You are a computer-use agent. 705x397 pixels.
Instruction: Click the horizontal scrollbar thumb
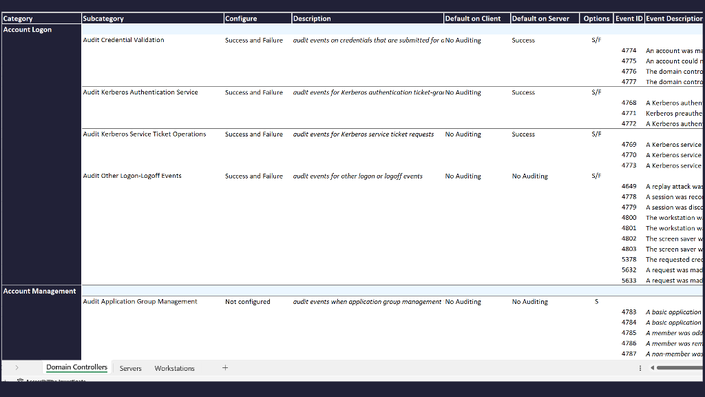[679, 368]
